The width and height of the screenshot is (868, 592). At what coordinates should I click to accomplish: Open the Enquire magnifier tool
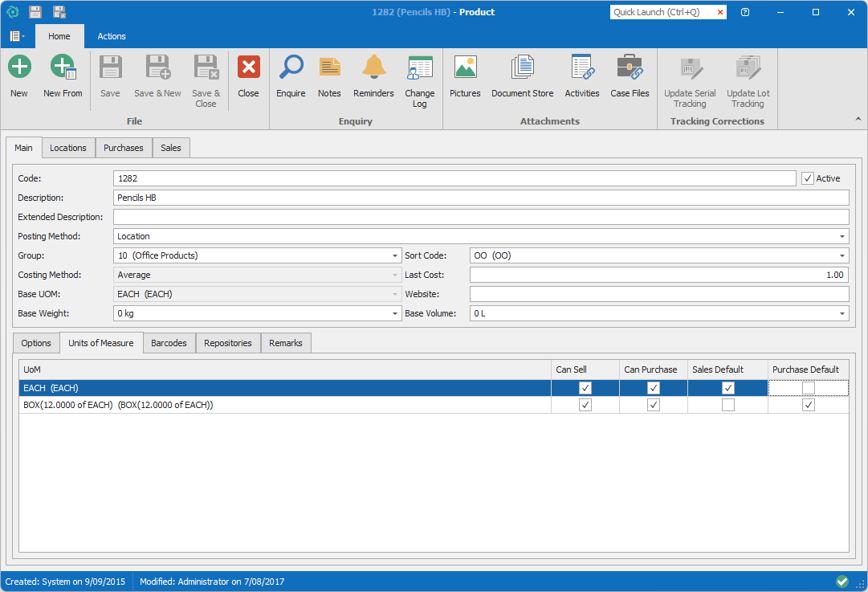pyautogui.click(x=291, y=67)
